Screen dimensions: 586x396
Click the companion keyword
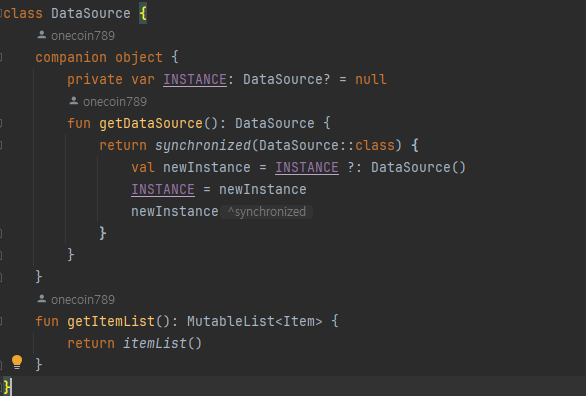pos(71,58)
